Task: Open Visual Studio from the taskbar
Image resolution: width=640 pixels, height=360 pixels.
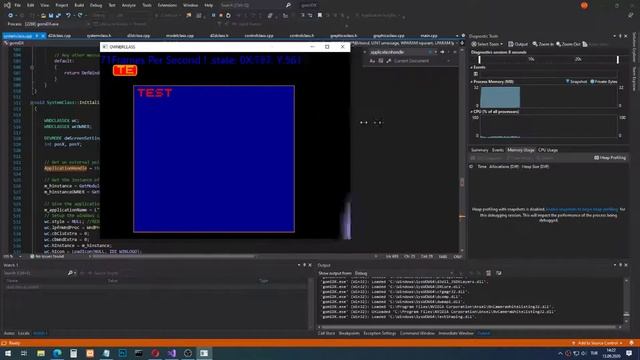Action: [x=171, y=353]
